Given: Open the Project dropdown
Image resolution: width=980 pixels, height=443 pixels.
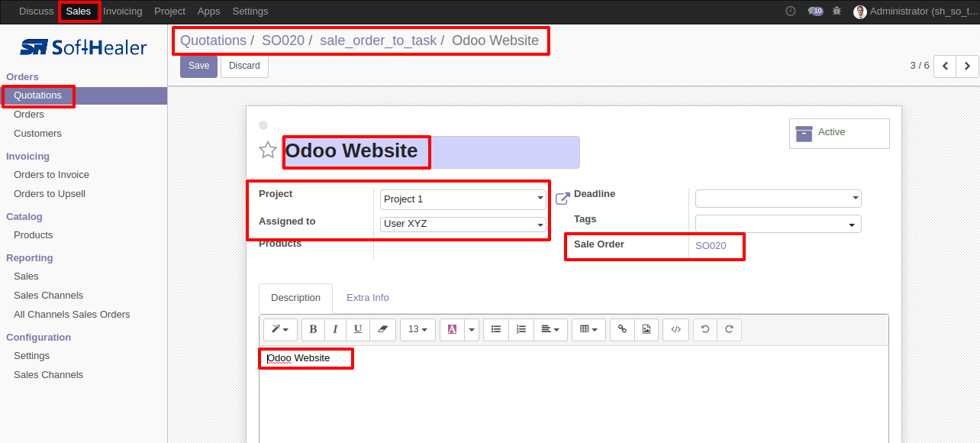Looking at the screenshot, I should pyautogui.click(x=463, y=199).
